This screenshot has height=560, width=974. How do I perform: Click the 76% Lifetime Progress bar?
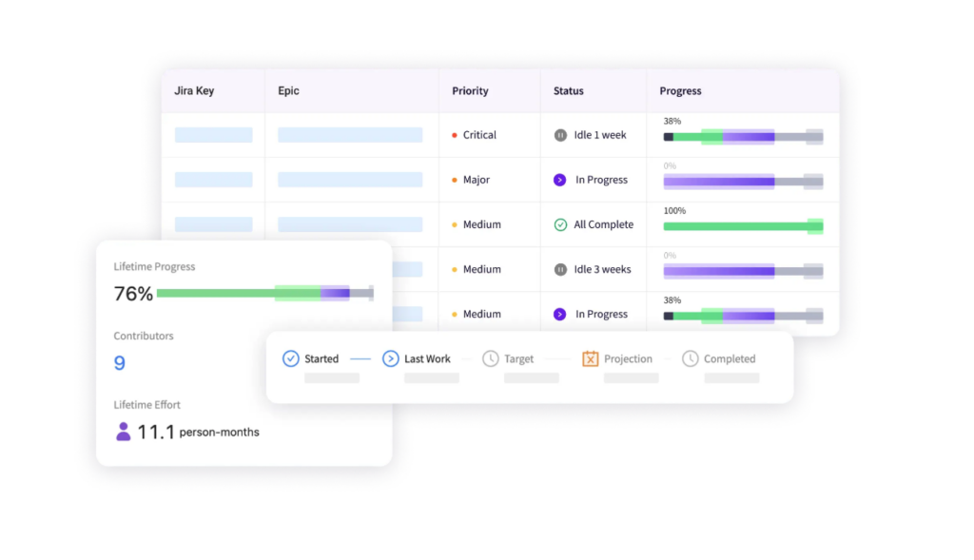coord(263,293)
